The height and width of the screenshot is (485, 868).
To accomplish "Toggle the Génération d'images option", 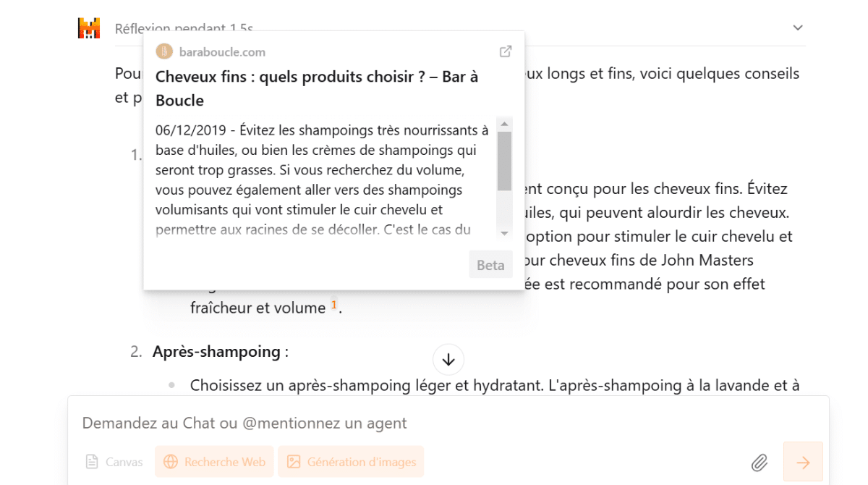I will [351, 461].
